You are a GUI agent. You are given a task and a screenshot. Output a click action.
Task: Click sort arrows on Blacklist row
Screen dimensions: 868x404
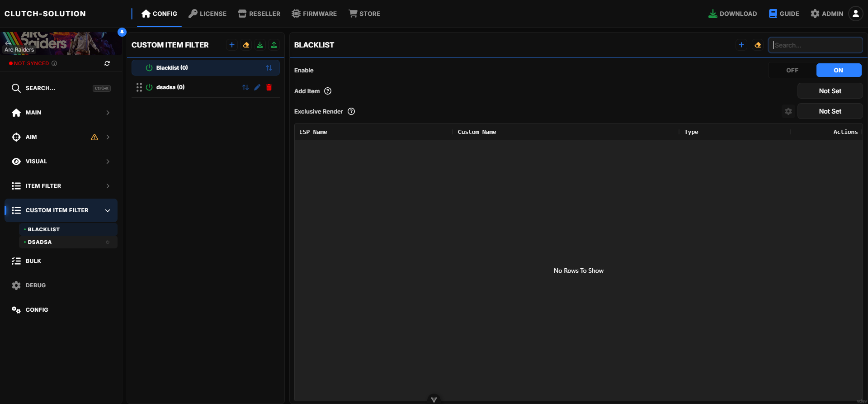tap(269, 68)
